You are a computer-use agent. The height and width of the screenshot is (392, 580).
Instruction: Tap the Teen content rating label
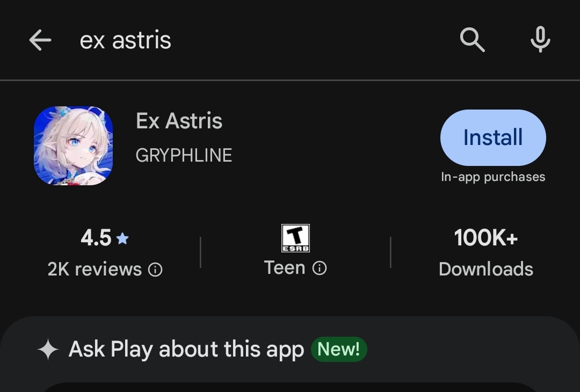click(285, 268)
